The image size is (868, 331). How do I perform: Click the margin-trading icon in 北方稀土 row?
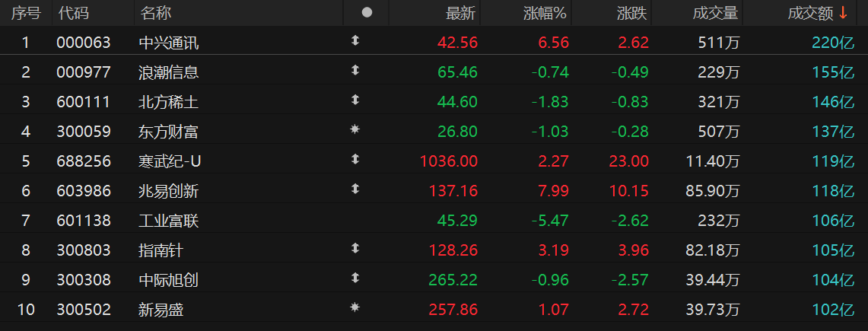(x=355, y=100)
